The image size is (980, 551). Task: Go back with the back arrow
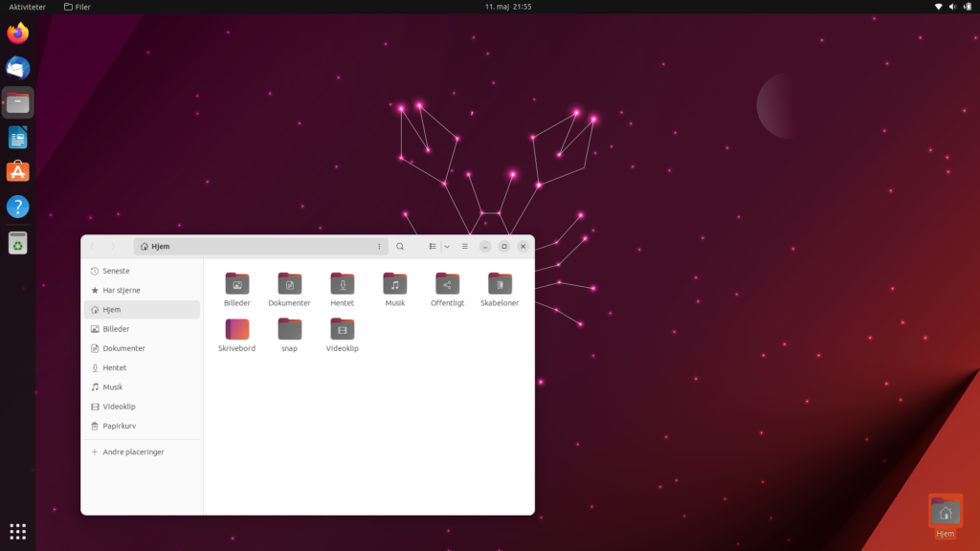tap(93, 246)
